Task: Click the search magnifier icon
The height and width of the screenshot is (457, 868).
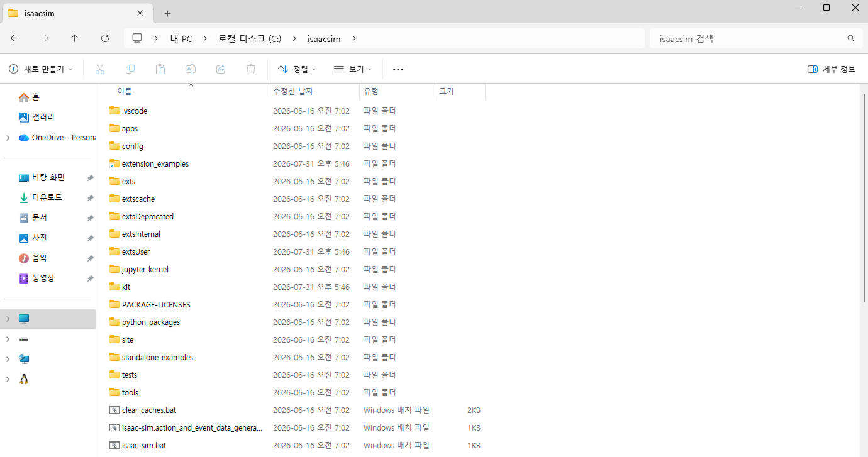Action: (851, 38)
